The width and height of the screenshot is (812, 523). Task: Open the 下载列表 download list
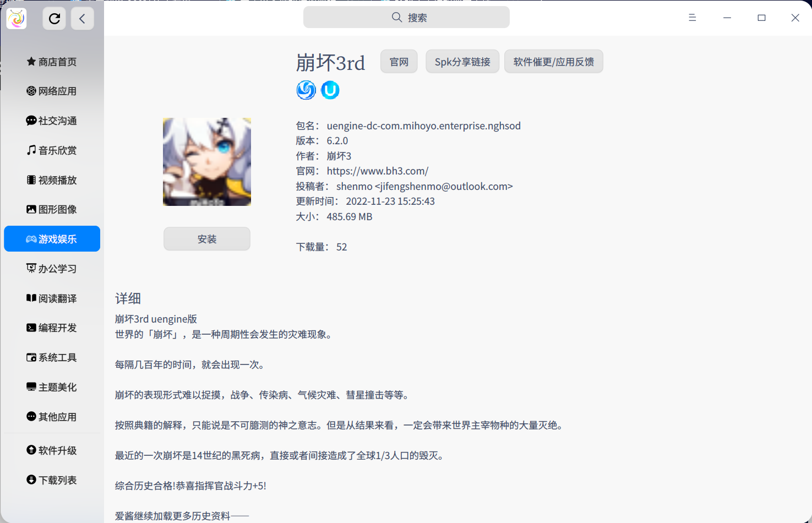52,480
